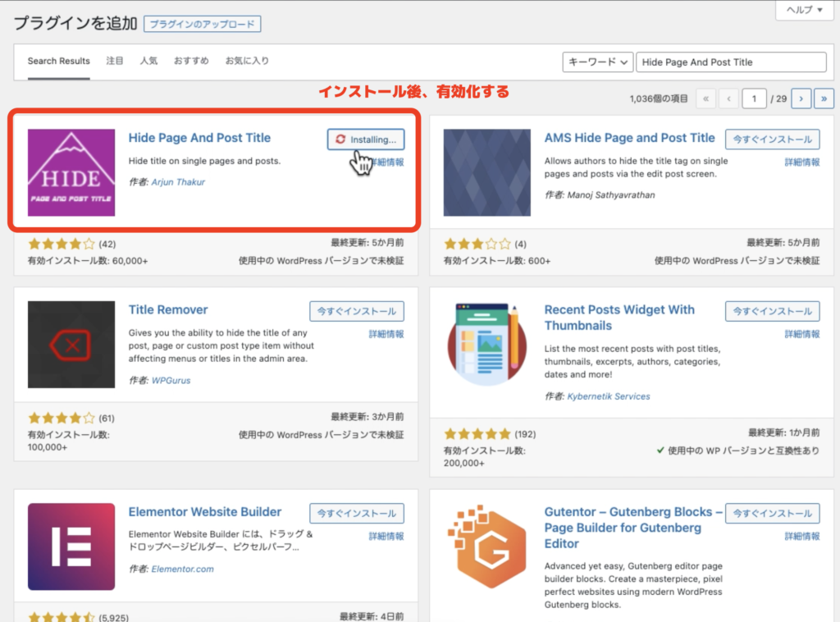Open the Elementor Website Builder title link

click(x=204, y=512)
